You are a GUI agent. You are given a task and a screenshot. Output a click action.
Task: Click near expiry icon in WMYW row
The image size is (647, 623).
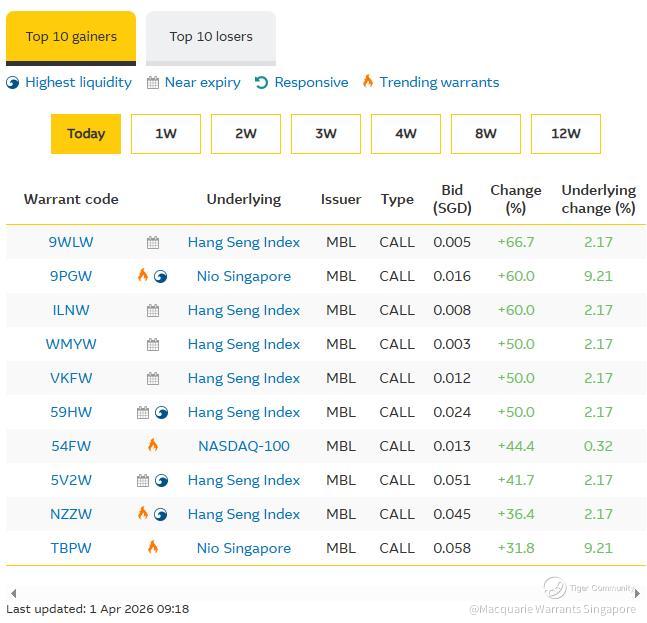click(x=153, y=344)
